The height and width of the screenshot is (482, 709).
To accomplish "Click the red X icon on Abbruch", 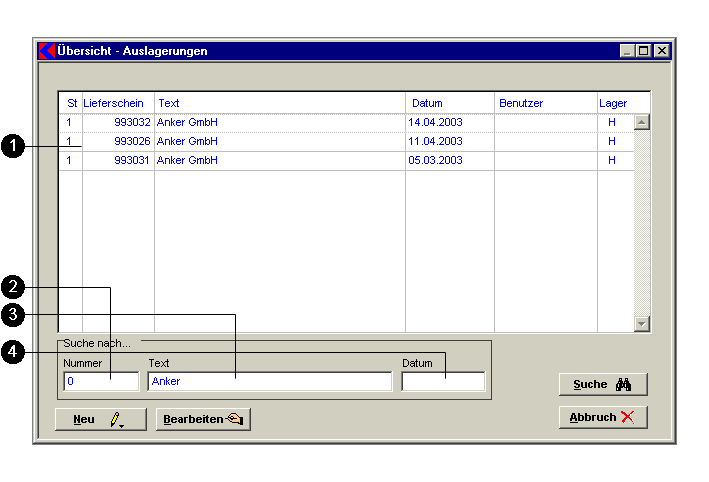I will pos(627,418).
